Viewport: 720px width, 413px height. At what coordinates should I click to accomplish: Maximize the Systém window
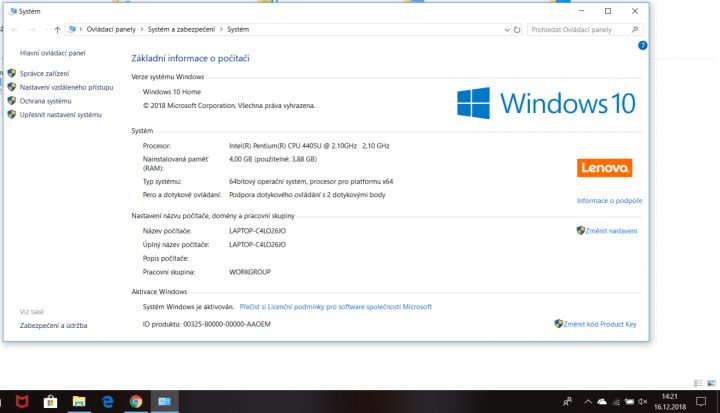click(608, 11)
